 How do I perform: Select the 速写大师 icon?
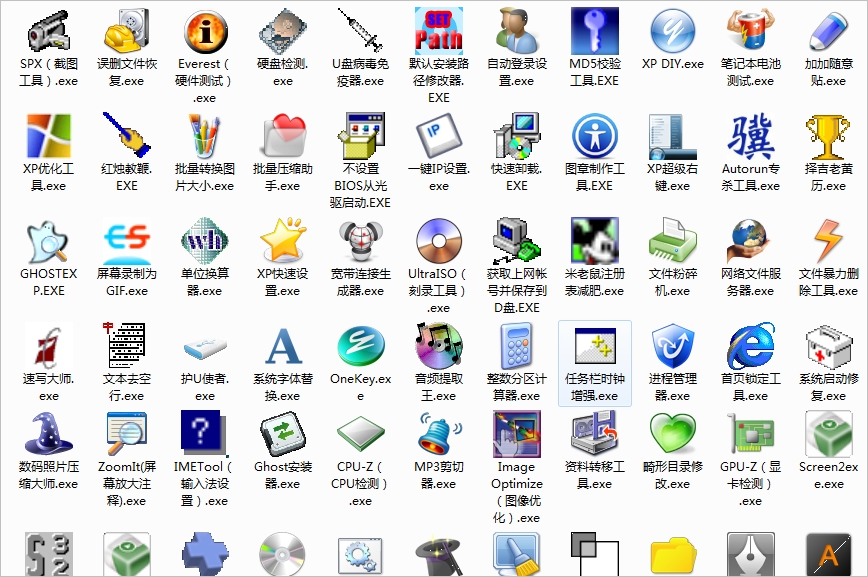(49, 346)
